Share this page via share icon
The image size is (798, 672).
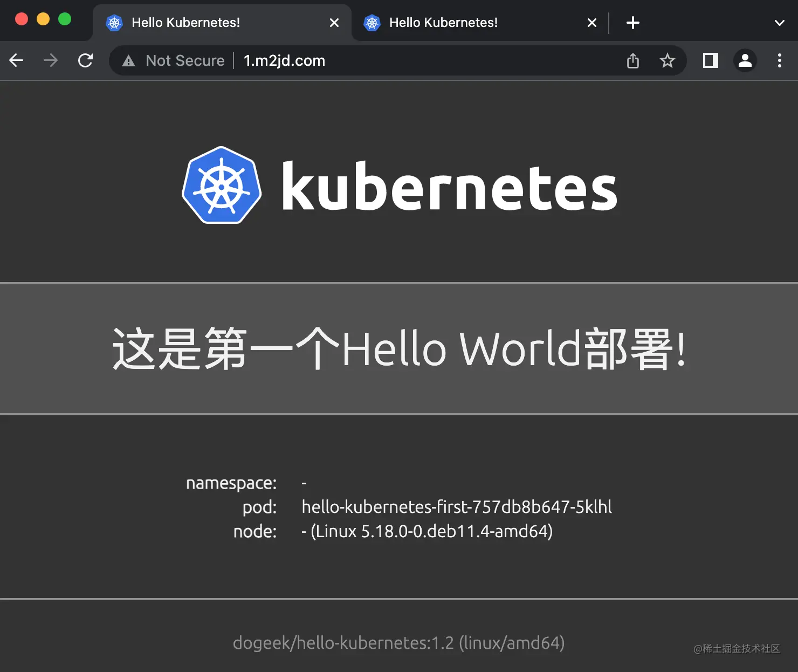tap(633, 60)
